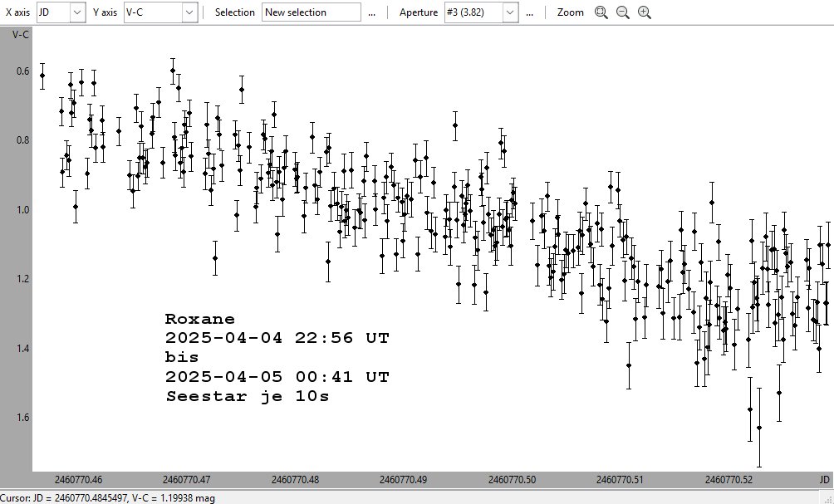Click the 2025-04-05 00:41 UT annotation

[277, 377]
